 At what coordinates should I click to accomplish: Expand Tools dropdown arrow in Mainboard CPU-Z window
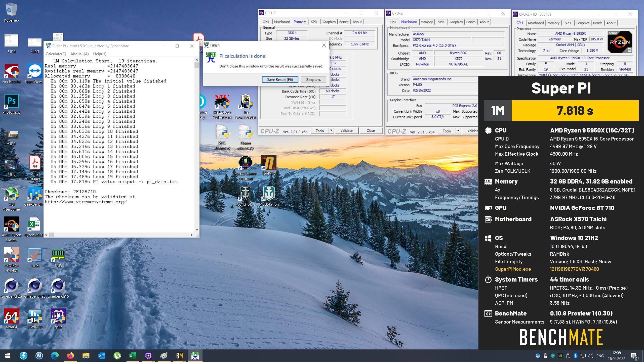458,131
